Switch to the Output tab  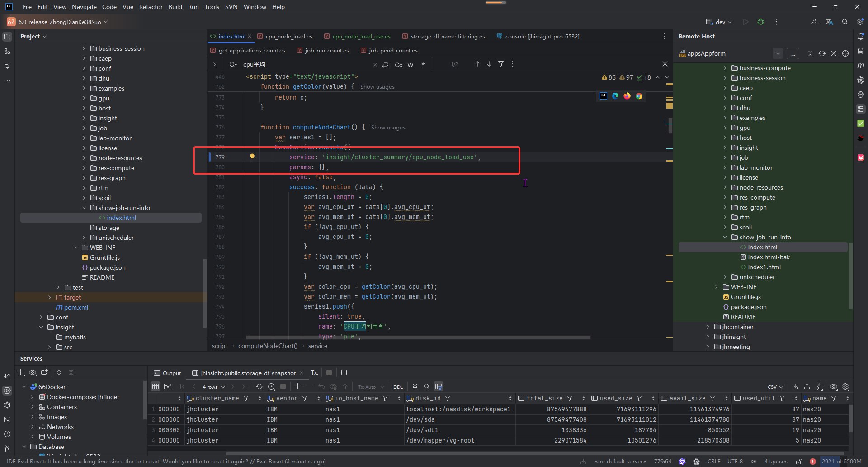[167, 373]
